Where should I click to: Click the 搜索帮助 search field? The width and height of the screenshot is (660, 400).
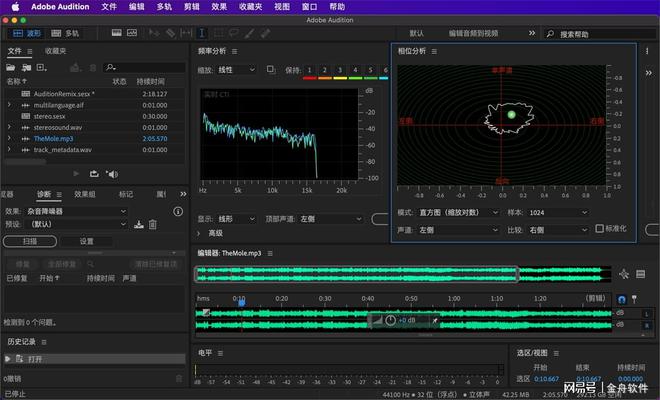pos(600,34)
